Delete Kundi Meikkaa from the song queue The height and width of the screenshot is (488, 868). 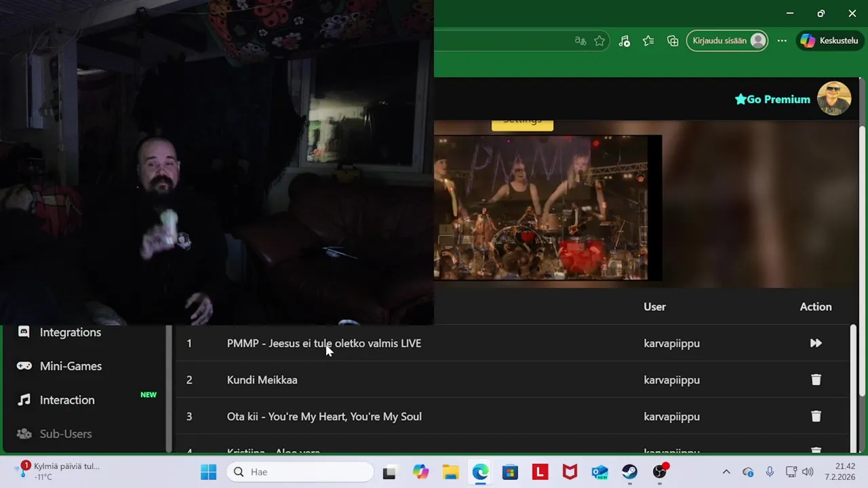click(816, 380)
